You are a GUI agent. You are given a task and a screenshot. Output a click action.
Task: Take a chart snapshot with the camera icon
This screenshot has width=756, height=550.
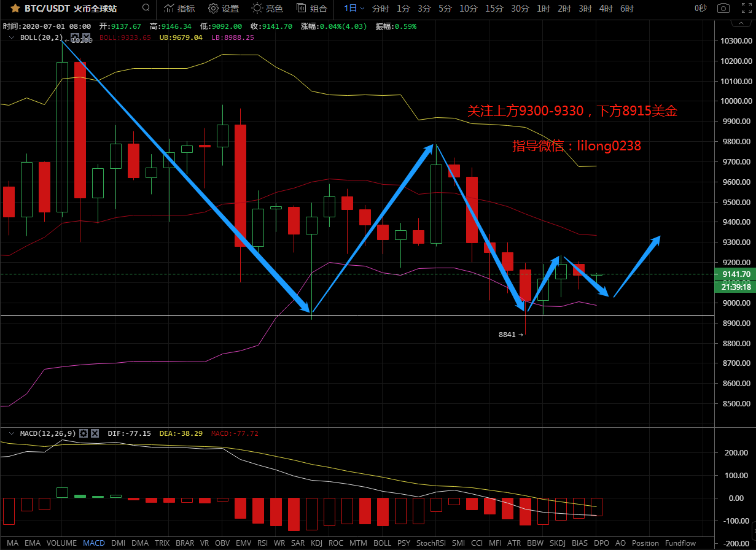[724, 9]
